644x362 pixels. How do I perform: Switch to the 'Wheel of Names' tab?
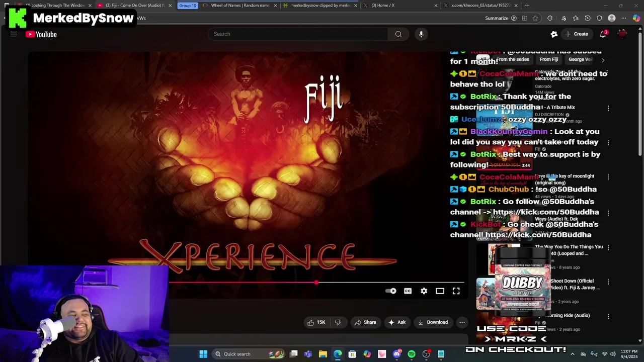pos(240,6)
